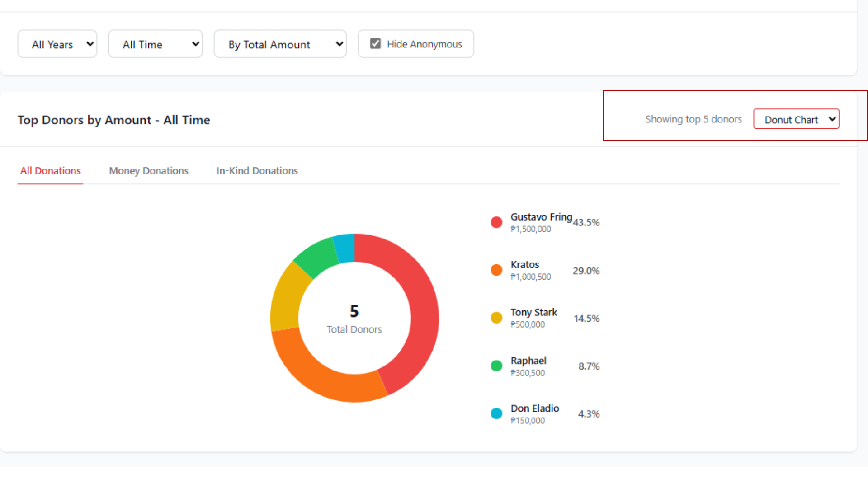
Task: Open the All Years dropdown
Action: [57, 44]
